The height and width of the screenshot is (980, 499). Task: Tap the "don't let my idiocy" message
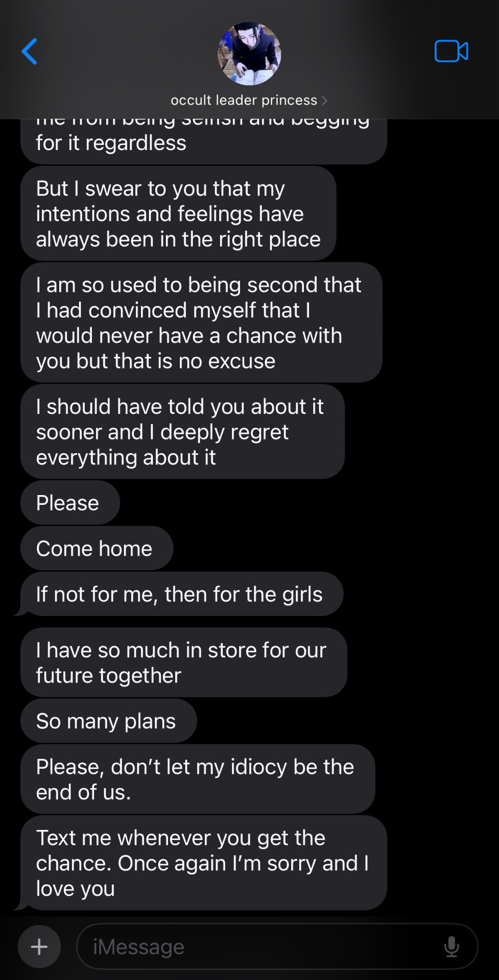pyautogui.click(x=198, y=779)
